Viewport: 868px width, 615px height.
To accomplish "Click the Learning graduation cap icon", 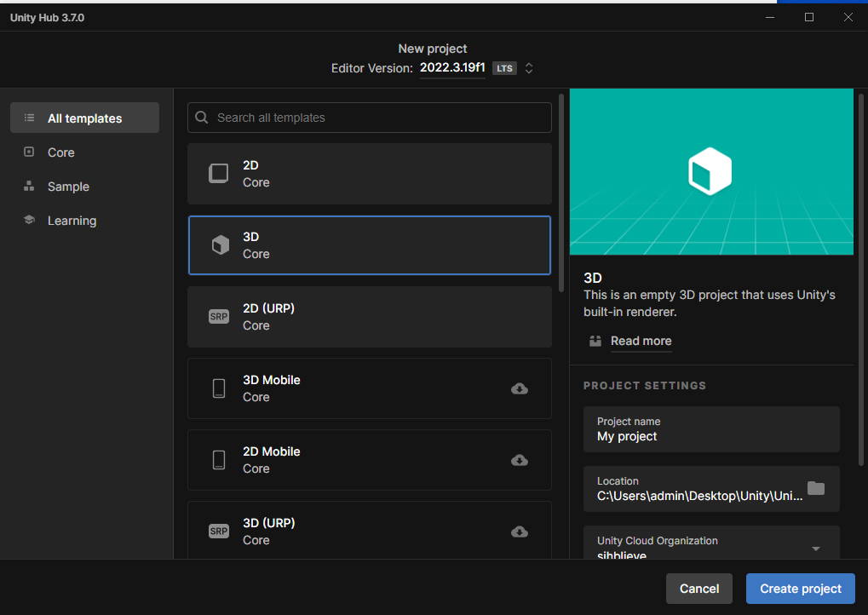I will click(x=29, y=220).
